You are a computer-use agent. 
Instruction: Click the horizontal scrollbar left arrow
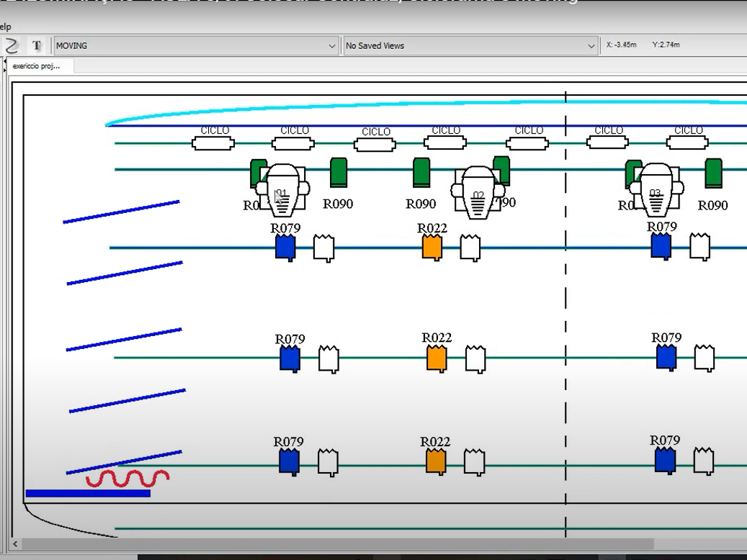point(14,544)
